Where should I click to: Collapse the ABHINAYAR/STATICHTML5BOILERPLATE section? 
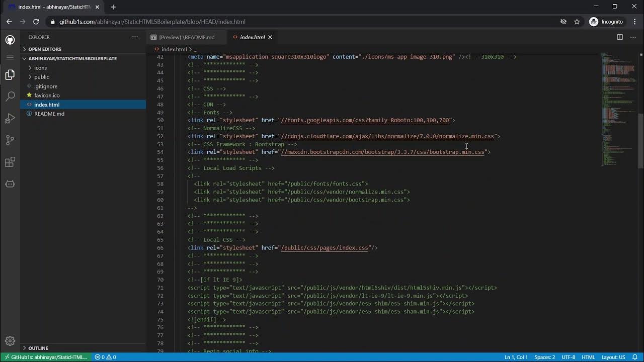pyautogui.click(x=72, y=58)
